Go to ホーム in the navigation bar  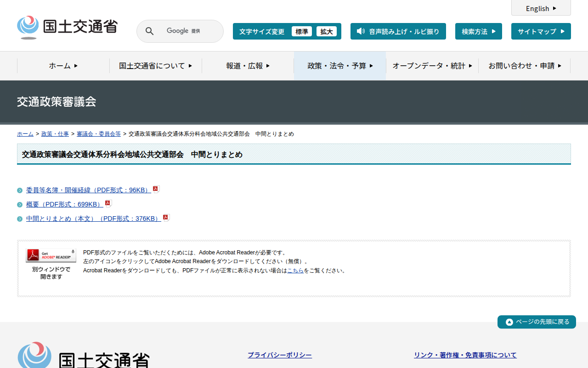(63, 66)
